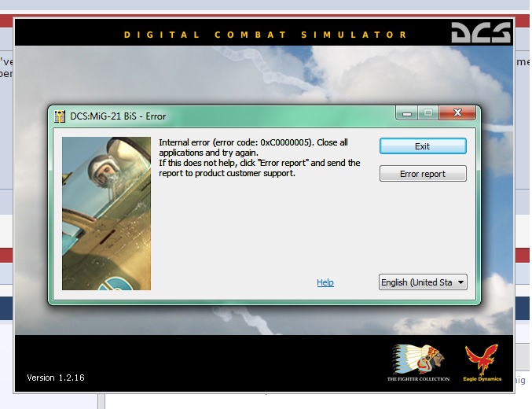The image size is (532, 409).
Task: Click The Fighter Collection logo
Action: [x=418, y=363]
